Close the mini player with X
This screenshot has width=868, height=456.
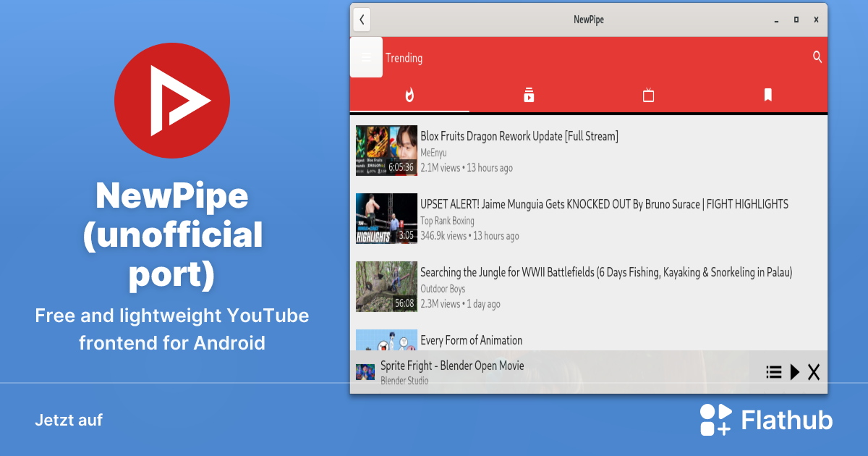tap(814, 372)
